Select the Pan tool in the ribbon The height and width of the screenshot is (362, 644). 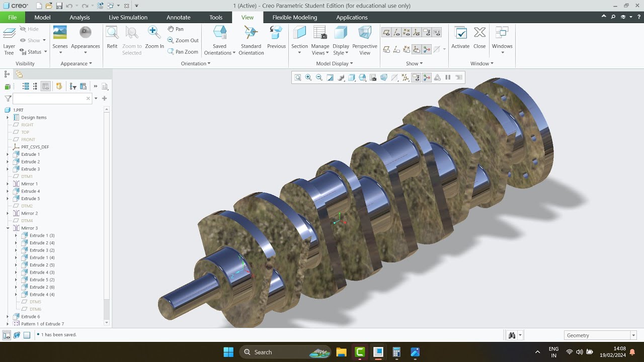tap(176, 29)
